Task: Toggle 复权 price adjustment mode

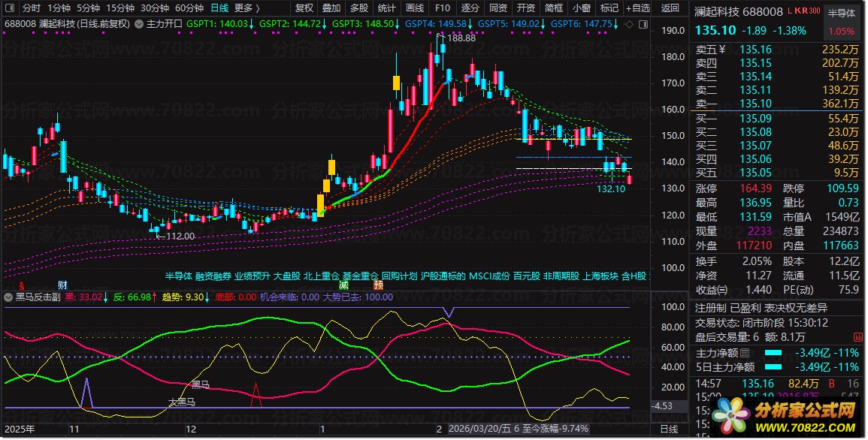Action: point(304,8)
